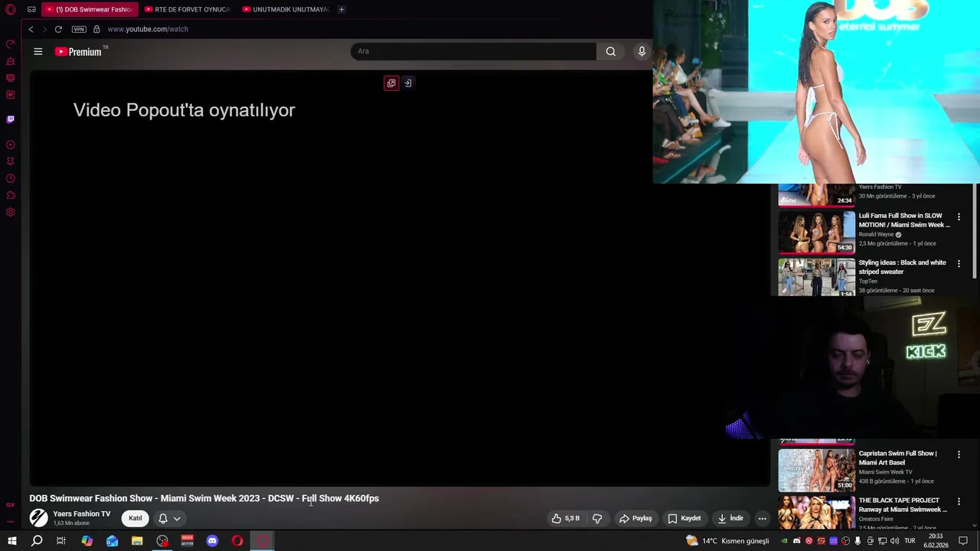Open the 20:33 clock and calendar
980x551 pixels.
pos(936,541)
